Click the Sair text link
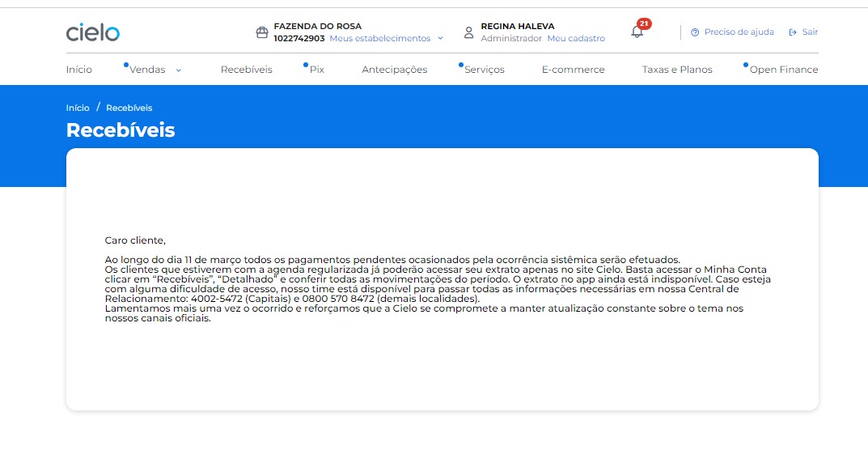This screenshot has width=868, height=459. 810,32
